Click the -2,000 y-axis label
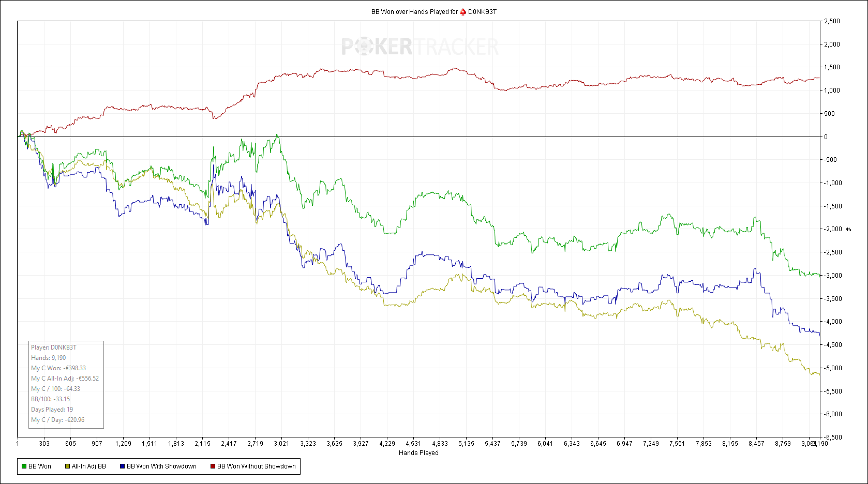This screenshot has width=868, height=484. pyautogui.click(x=833, y=229)
